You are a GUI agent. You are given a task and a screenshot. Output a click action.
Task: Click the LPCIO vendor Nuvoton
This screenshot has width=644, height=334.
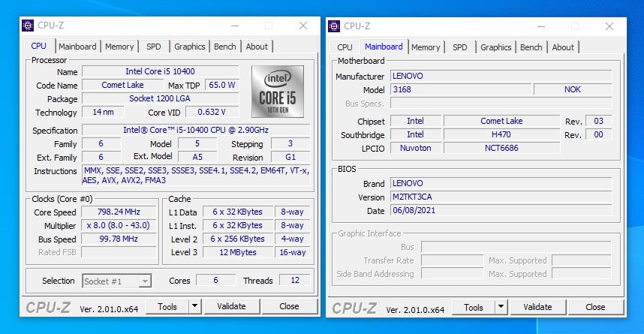coord(416,149)
